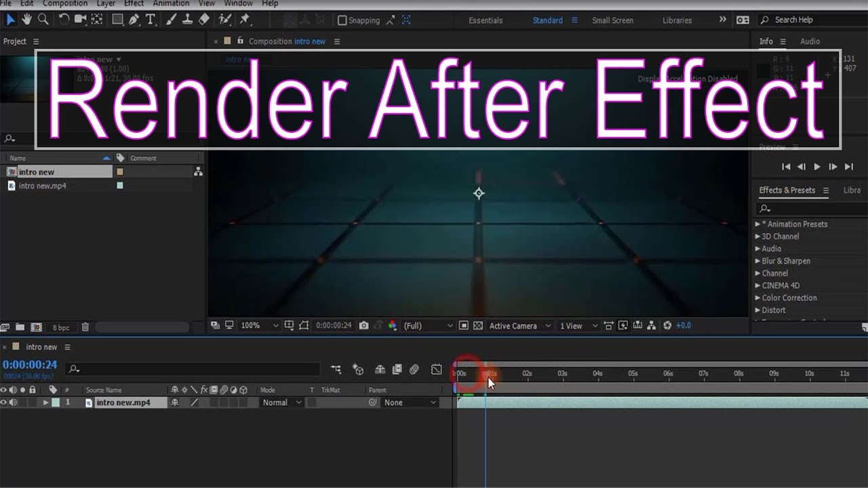Reset exposure icon in viewer bar
Image resolution: width=868 pixels, height=488 pixels.
click(x=667, y=326)
